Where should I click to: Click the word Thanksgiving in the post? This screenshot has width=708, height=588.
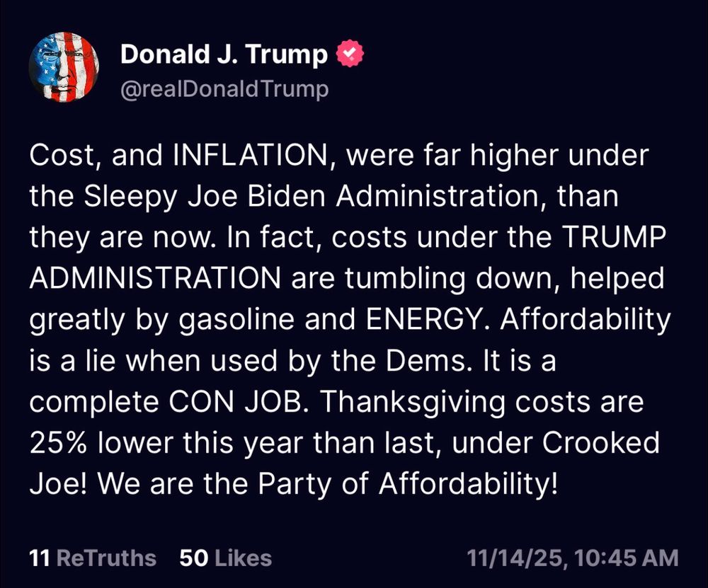413,402
